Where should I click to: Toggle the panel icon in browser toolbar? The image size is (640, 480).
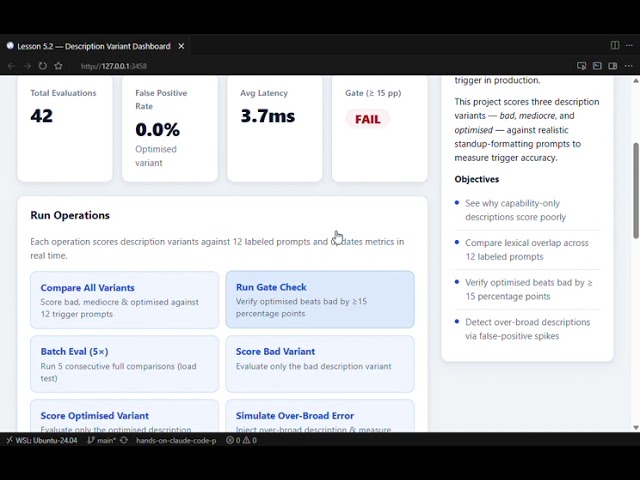597,66
